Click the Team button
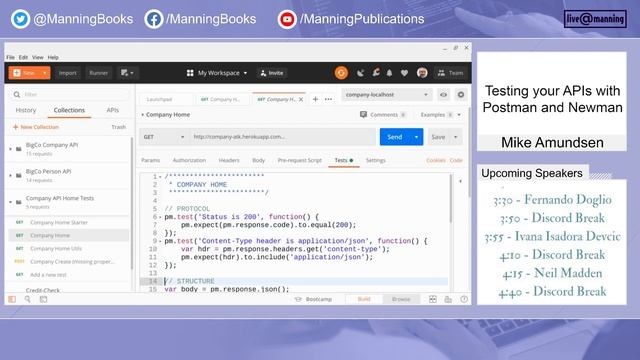The height and width of the screenshot is (360, 640). [451, 73]
